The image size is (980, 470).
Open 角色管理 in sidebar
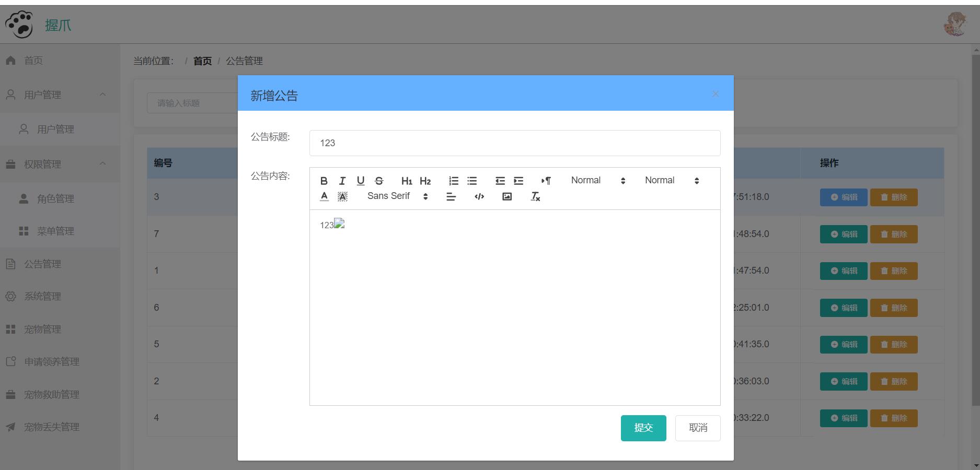(x=60, y=198)
